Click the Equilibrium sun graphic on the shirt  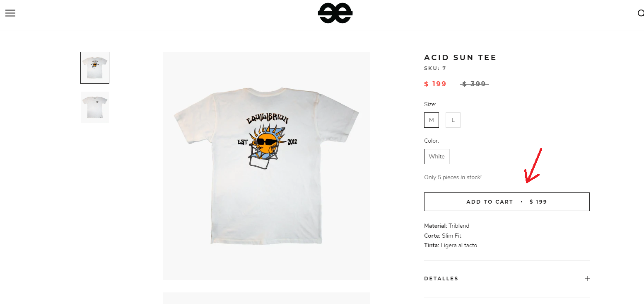[267, 140]
